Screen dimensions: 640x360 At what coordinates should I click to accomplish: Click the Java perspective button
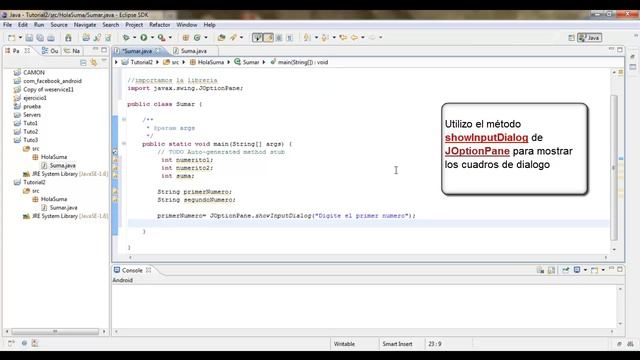tap(590, 38)
